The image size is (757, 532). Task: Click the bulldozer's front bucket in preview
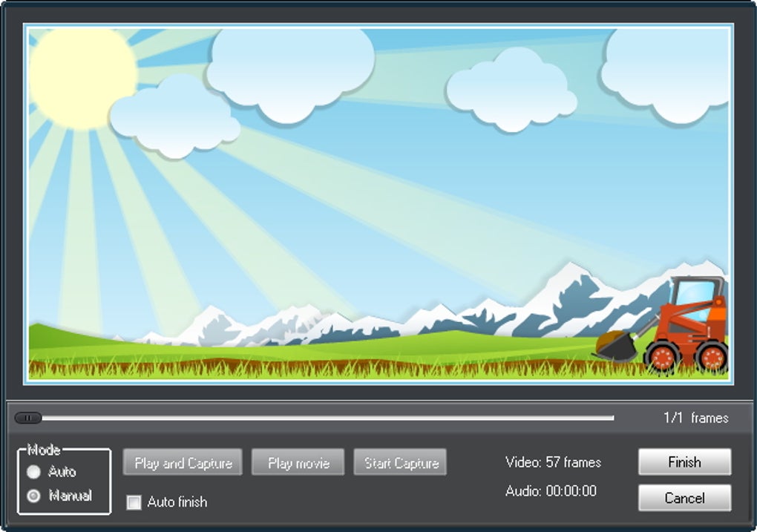pyautogui.click(x=616, y=347)
